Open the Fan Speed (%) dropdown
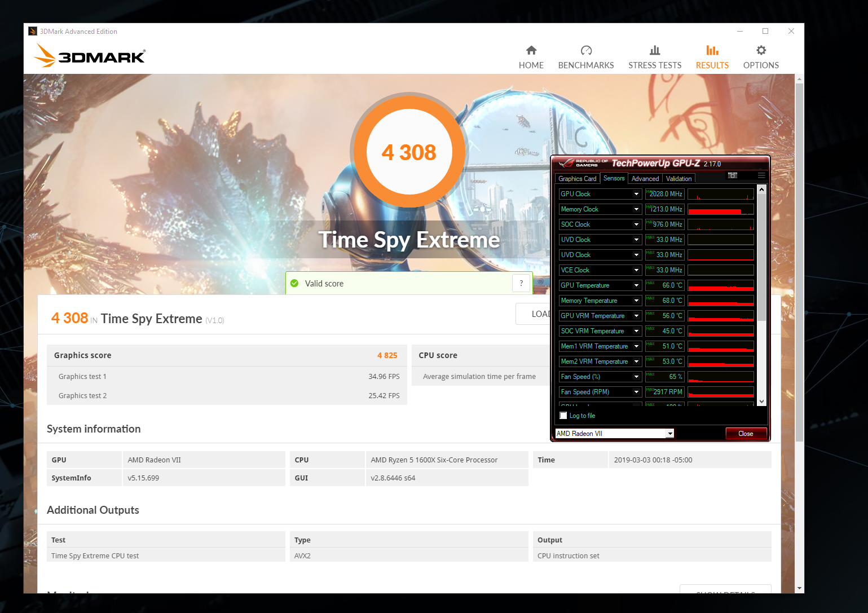The height and width of the screenshot is (613, 868). coord(636,377)
